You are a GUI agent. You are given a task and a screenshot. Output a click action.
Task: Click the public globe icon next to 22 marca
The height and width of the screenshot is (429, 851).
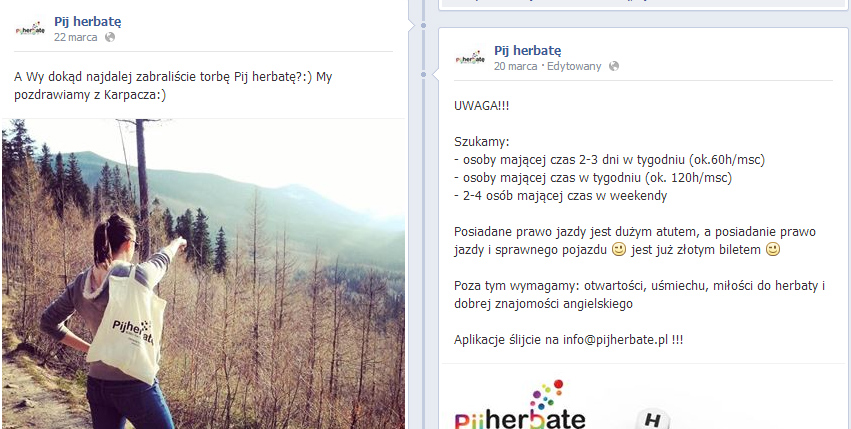pyautogui.click(x=110, y=37)
